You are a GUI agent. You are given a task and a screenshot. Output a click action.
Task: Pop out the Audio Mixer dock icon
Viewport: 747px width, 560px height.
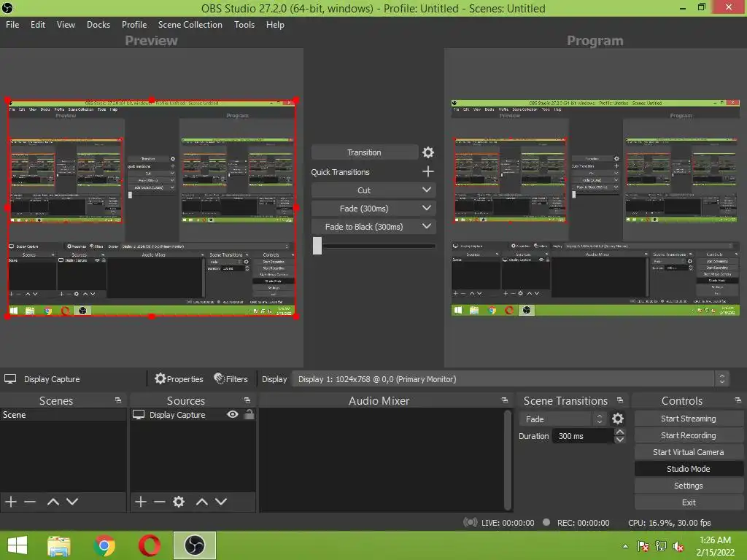(505, 400)
